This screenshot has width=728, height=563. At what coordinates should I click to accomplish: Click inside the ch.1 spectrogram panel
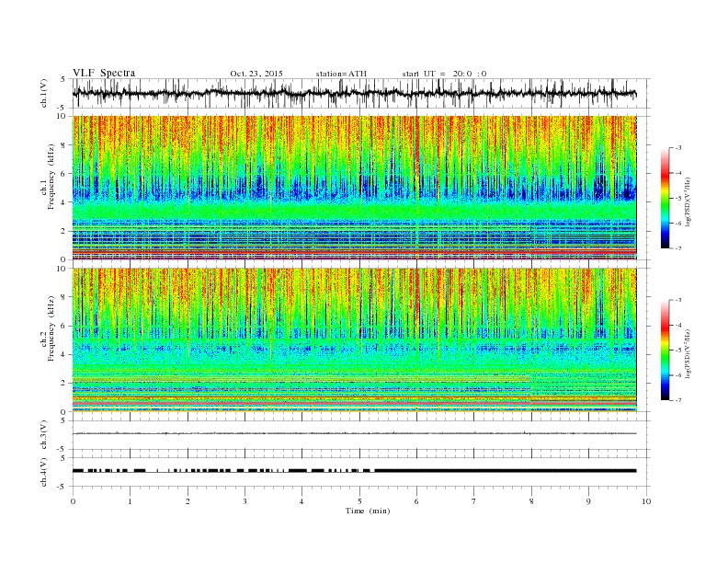click(354, 188)
